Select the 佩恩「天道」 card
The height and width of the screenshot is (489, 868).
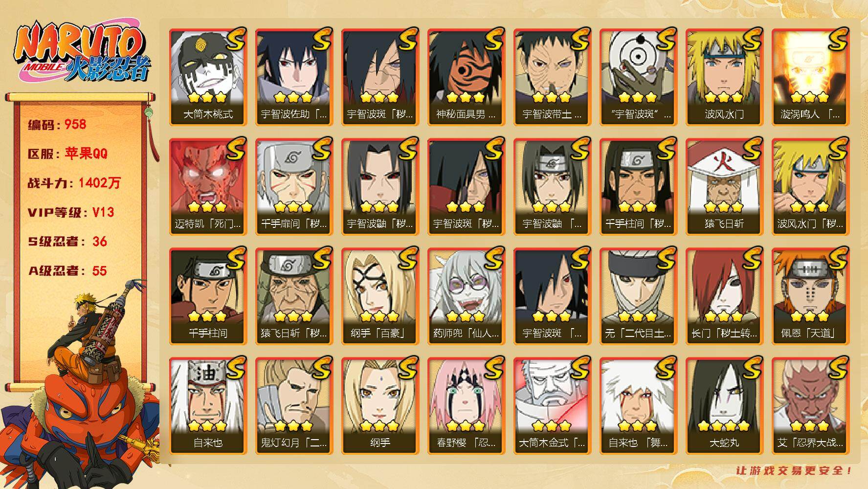pos(810,296)
